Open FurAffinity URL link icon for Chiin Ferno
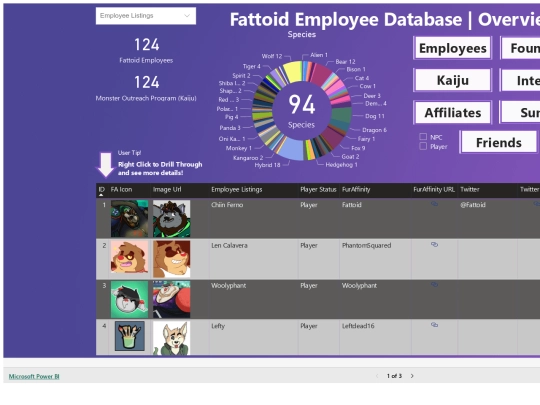 point(434,204)
